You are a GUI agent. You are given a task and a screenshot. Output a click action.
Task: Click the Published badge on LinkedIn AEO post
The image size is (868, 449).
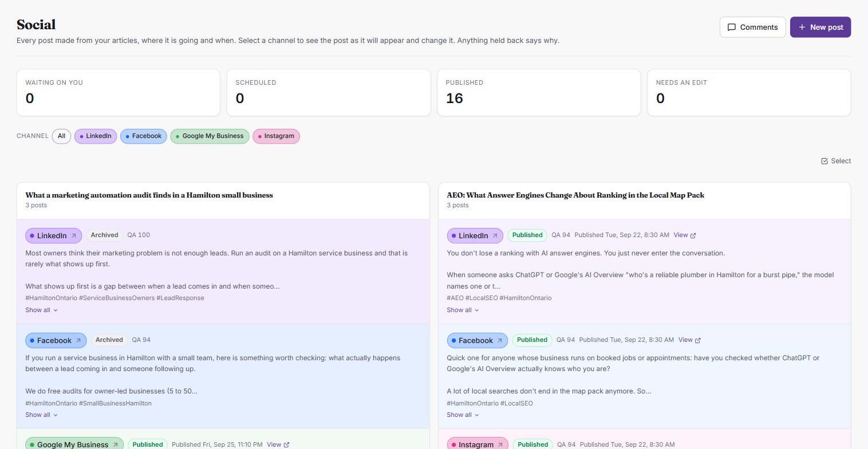527,235
